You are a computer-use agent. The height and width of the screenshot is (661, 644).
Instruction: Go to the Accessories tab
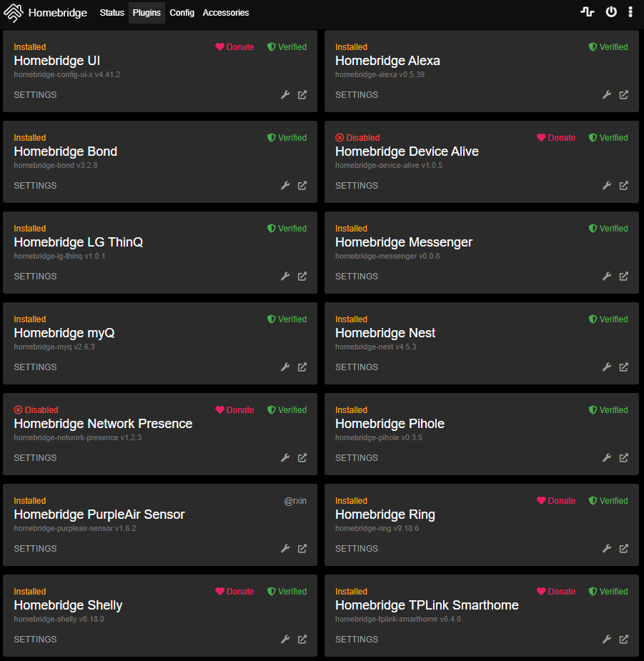point(226,13)
